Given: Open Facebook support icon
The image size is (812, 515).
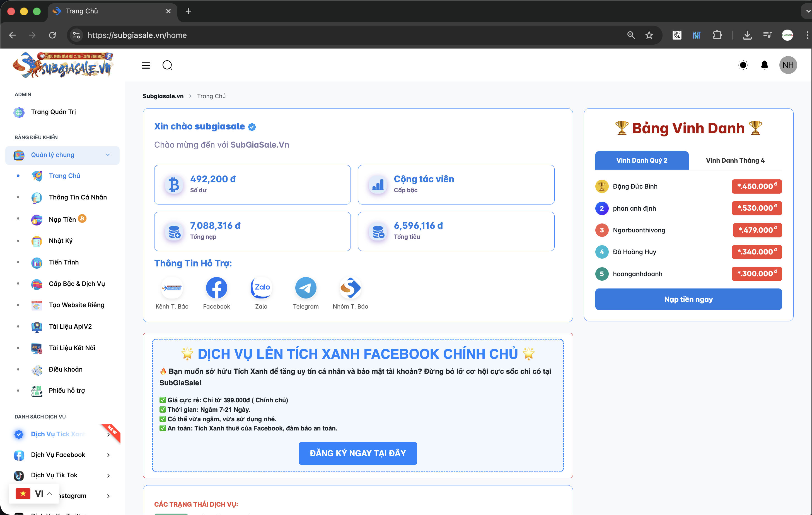Looking at the screenshot, I should (216, 288).
